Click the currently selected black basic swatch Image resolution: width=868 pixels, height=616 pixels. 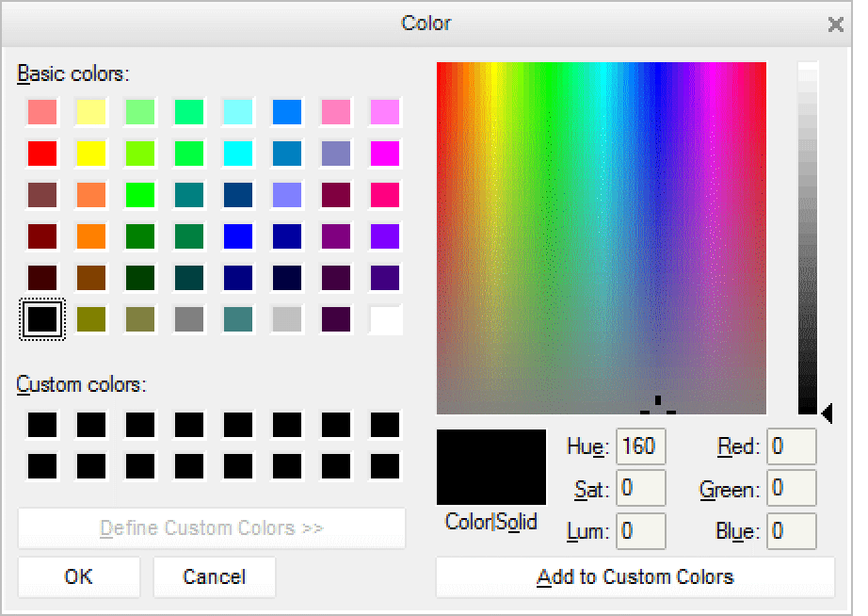point(42,319)
